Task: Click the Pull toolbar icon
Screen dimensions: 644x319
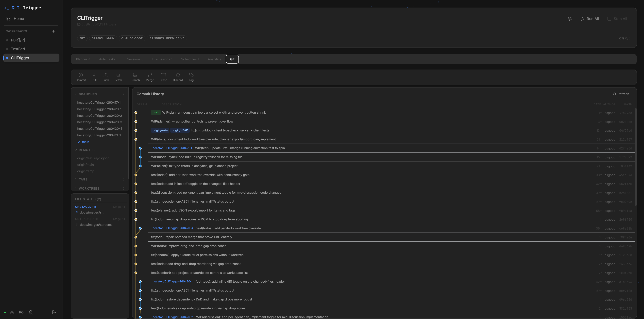Action: (x=94, y=77)
